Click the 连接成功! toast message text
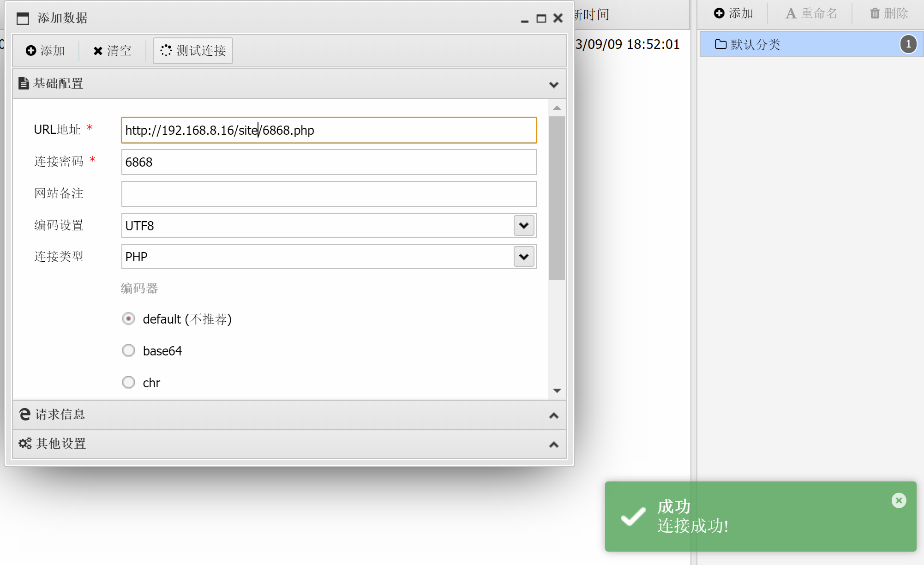 click(x=693, y=526)
